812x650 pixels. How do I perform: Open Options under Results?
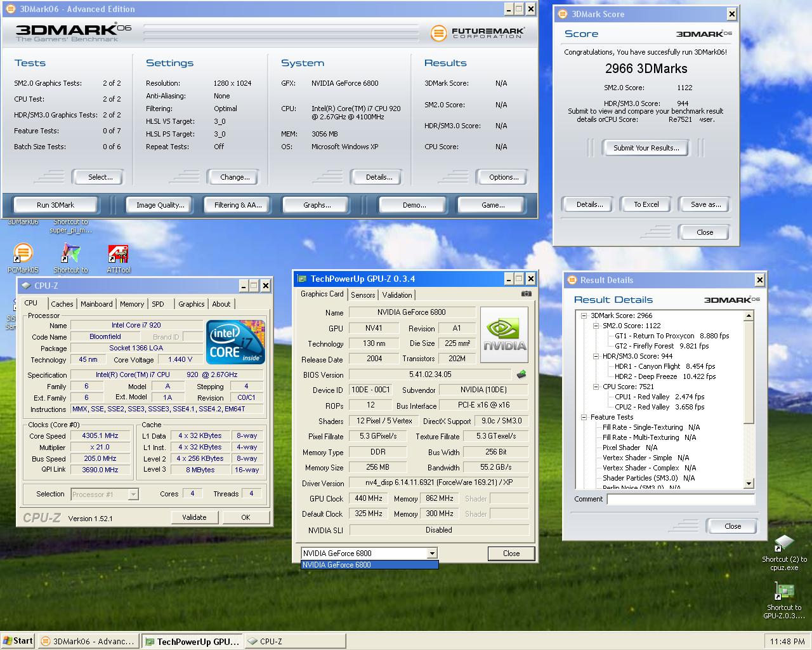(x=504, y=177)
